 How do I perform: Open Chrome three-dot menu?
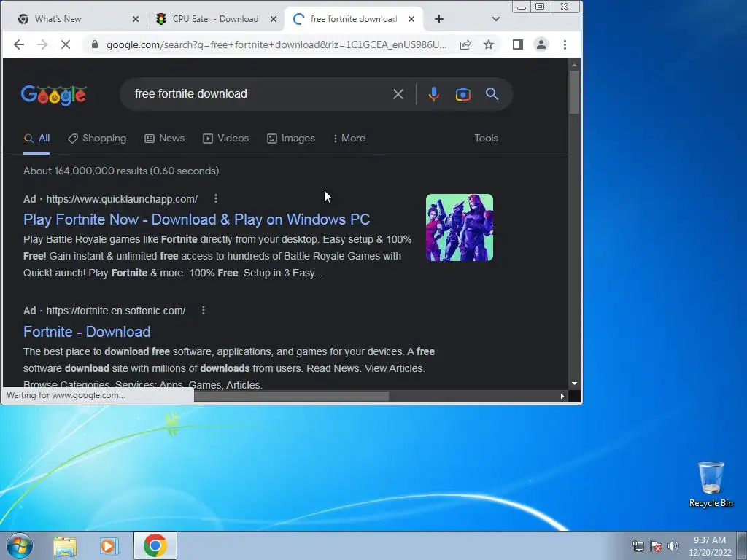pyautogui.click(x=565, y=44)
